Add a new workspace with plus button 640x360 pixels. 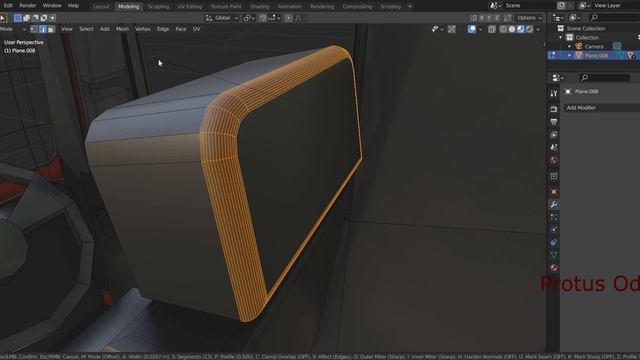pyautogui.click(x=410, y=7)
